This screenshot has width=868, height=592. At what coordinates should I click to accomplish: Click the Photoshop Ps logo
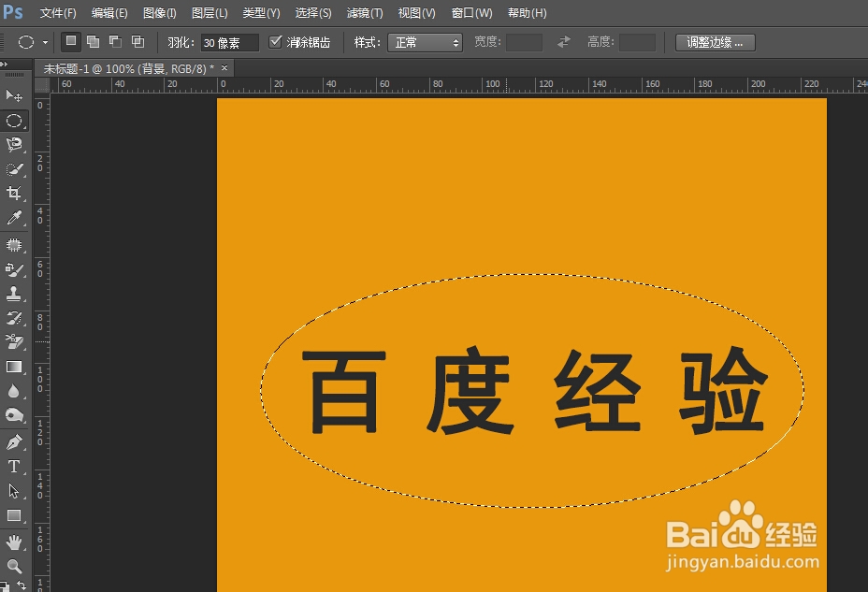point(13,11)
